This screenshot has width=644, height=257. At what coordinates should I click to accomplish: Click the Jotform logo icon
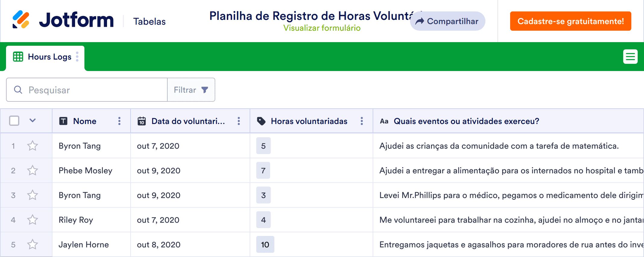[x=21, y=20]
